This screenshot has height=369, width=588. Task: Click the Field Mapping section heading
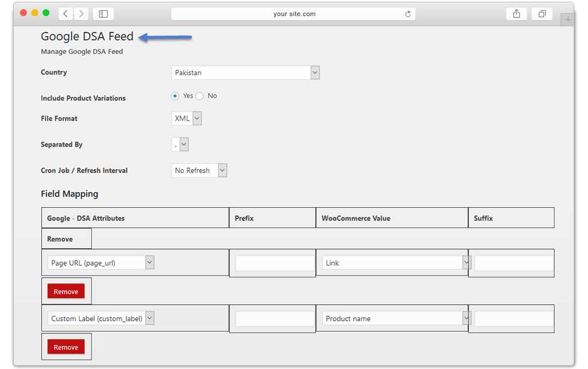69,193
